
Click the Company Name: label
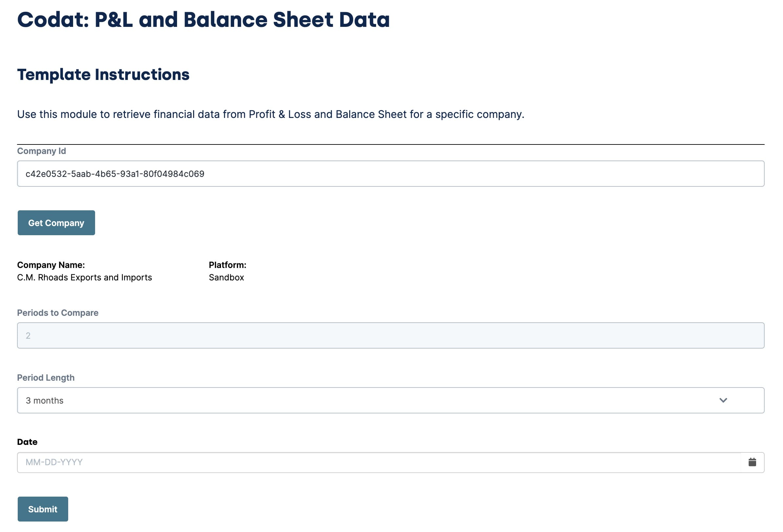51,265
